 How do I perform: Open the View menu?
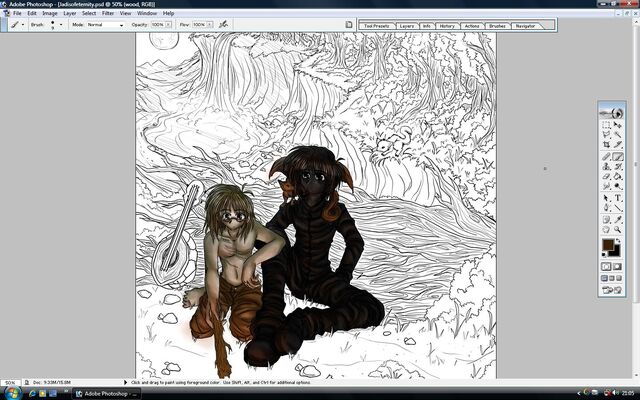[125, 13]
